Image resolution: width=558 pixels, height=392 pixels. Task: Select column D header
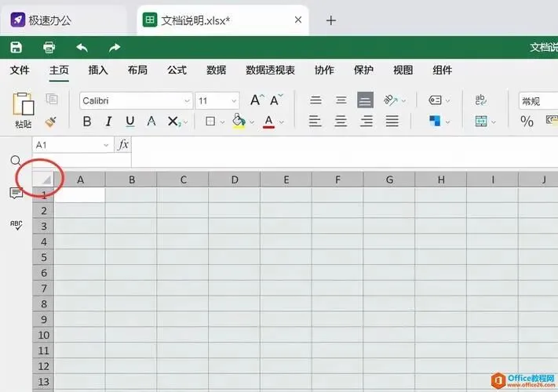(235, 180)
